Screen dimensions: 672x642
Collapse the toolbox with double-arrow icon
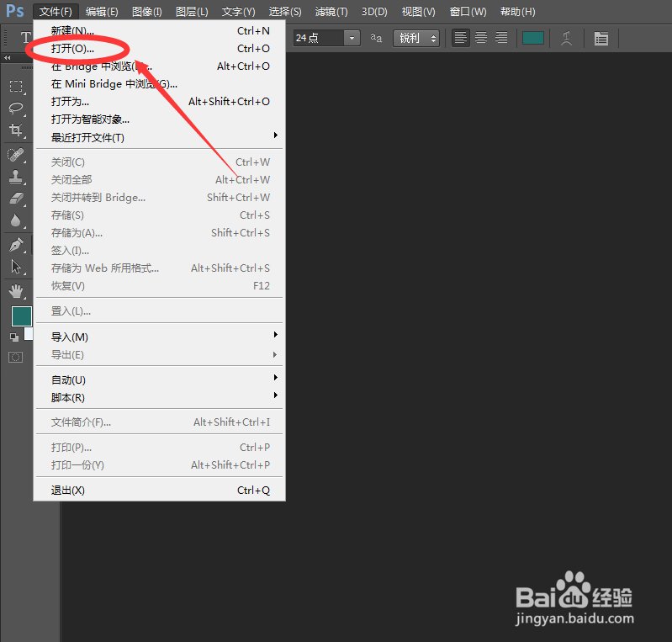pyautogui.click(x=8, y=57)
